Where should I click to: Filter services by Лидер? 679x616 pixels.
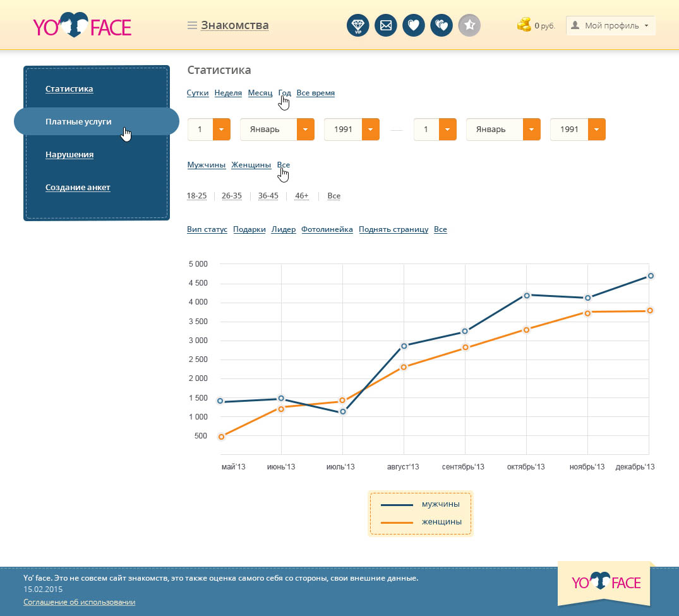[x=284, y=229]
